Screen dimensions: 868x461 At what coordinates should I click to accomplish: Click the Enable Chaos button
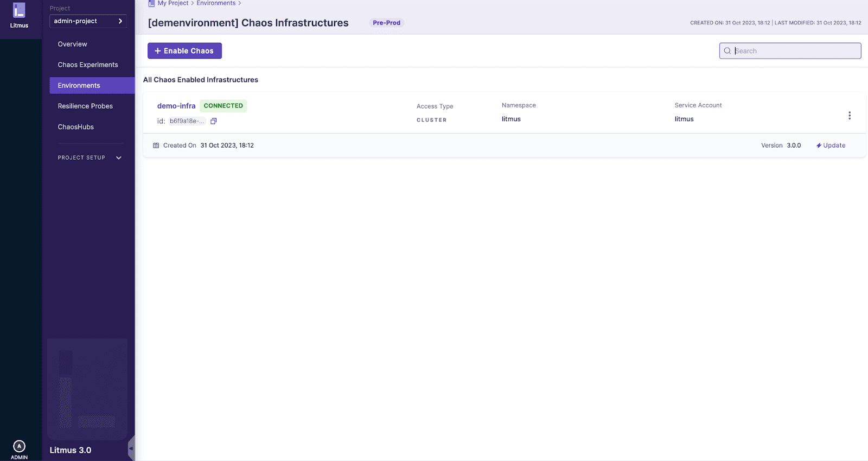(x=184, y=50)
